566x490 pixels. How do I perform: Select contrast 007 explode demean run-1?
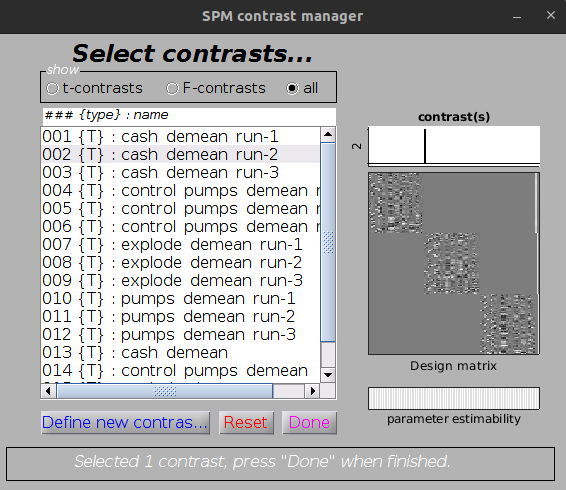[x=180, y=244]
